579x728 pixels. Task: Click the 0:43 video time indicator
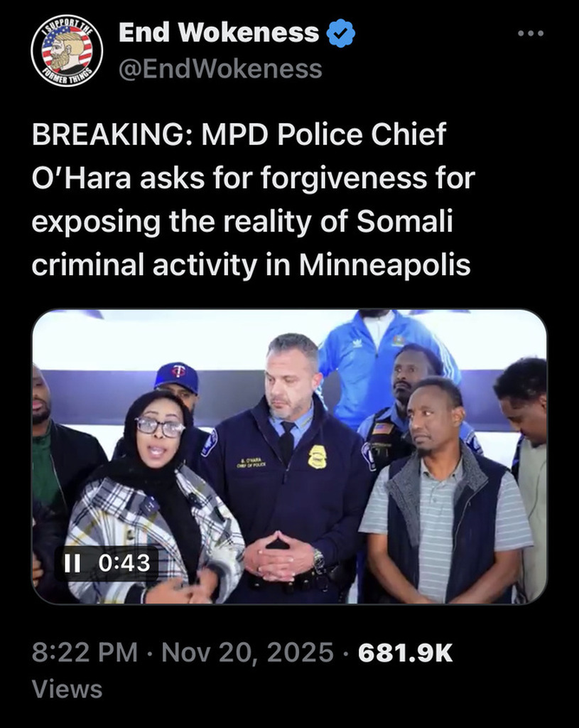124,564
